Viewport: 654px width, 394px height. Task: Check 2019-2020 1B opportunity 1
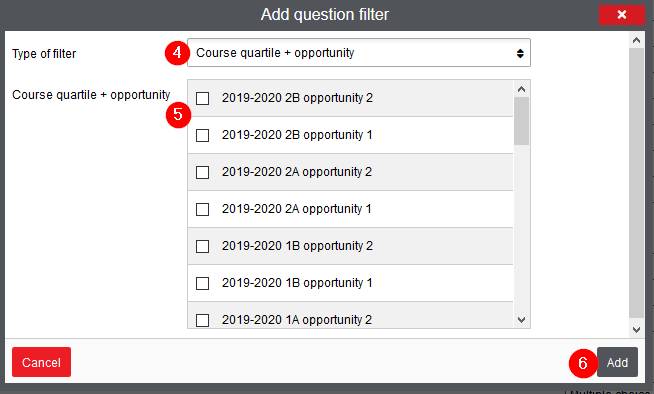coord(203,283)
